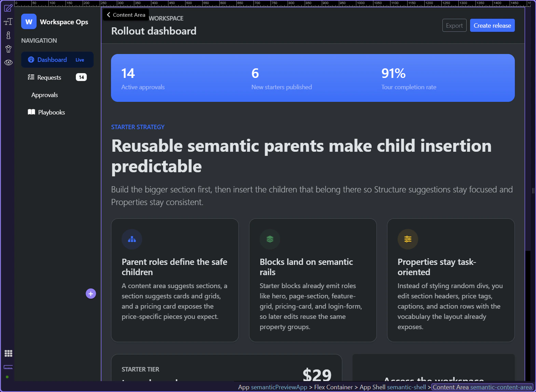Open the typography text-size tool
The height and width of the screenshot is (392, 536).
pos(8,22)
